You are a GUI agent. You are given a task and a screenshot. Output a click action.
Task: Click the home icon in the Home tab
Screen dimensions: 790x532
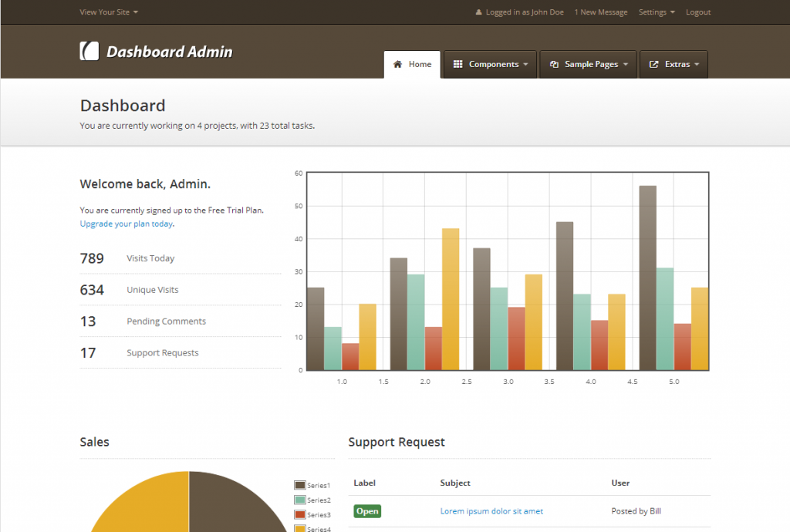(398, 64)
